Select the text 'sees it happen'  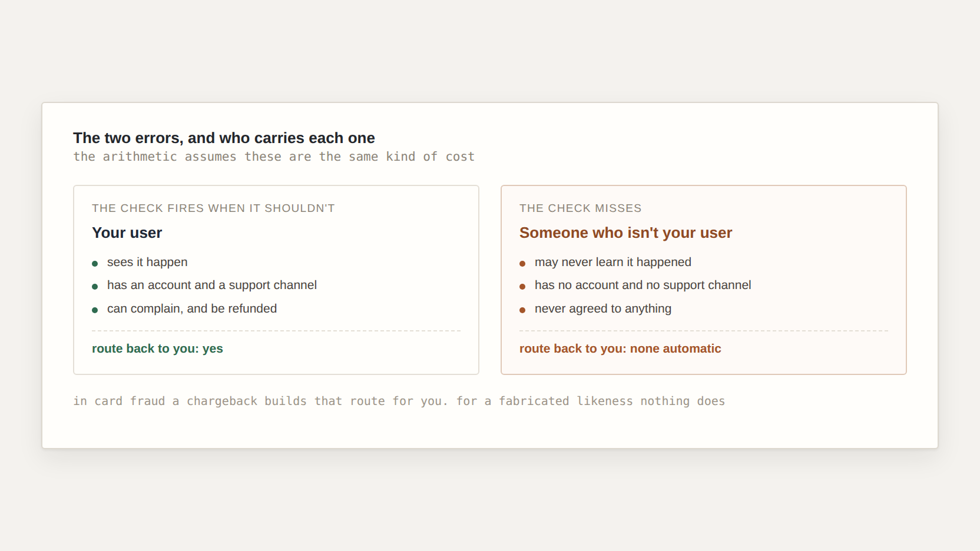[x=147, y=262]
